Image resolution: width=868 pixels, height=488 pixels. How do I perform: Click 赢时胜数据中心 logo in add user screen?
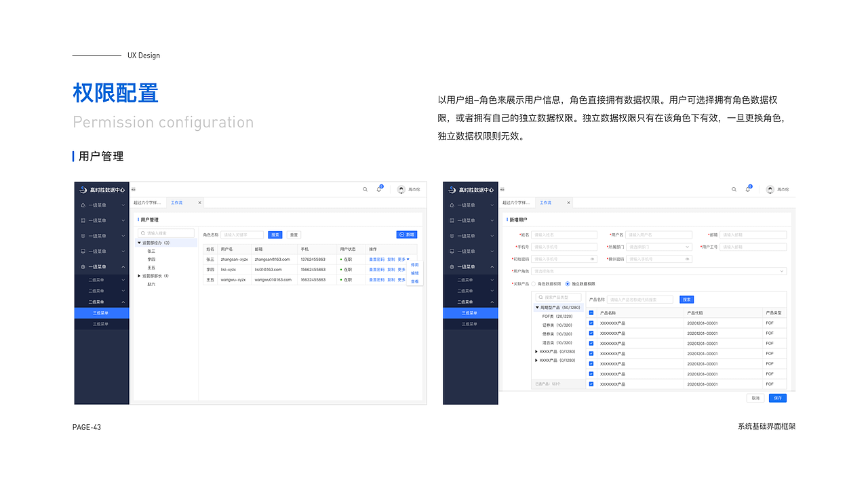click(x=471, y=190)
